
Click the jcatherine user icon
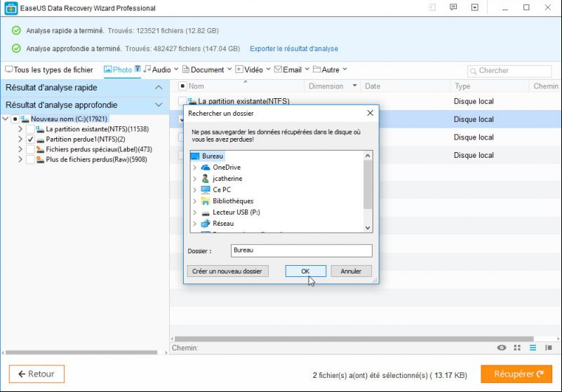(206, 178)
